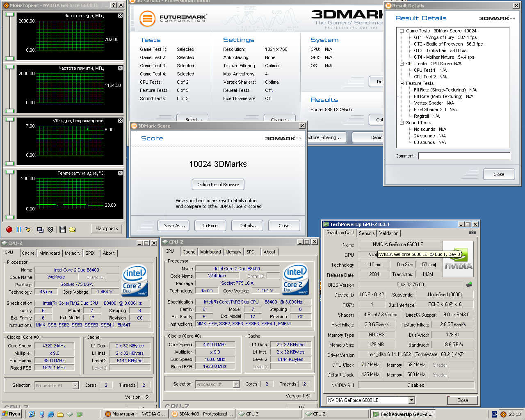525x420 pixels.
Task: Click Close in Result Details window
Action: click(x=499, y=174)
